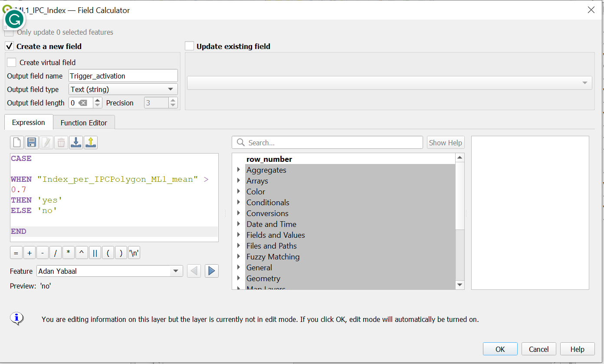Enable the Create virtual field checkbox
Image resolution: width=604 pixels, height=364 pixels.
click(12, 62)
